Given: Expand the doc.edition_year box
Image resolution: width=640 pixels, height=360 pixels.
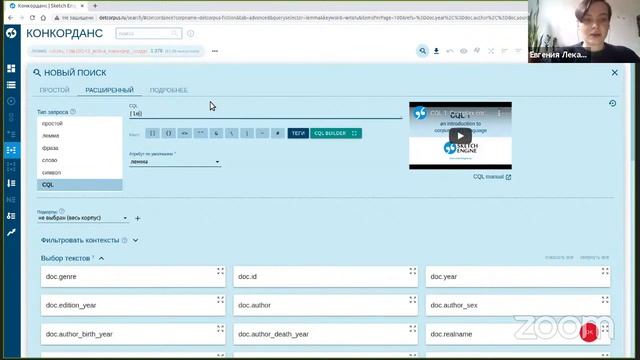Looking at the screenshot, I should click(x=220, y=300).
